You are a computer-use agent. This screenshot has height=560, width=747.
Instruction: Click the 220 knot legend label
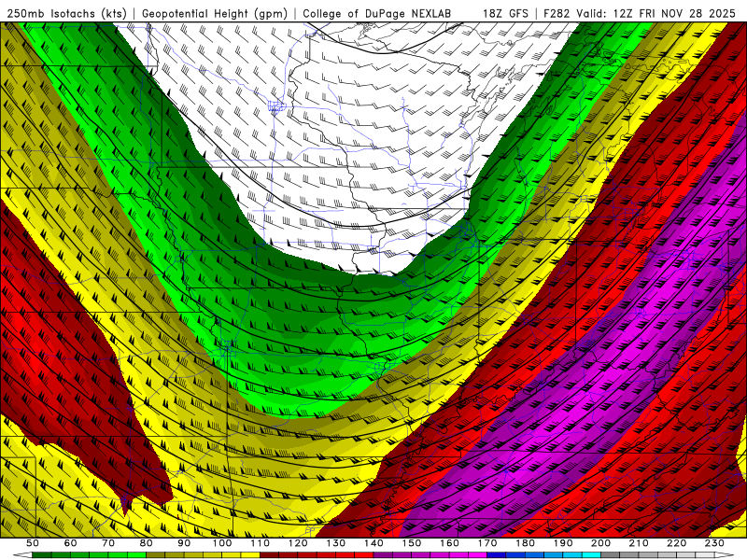click(x=676, y=543)
